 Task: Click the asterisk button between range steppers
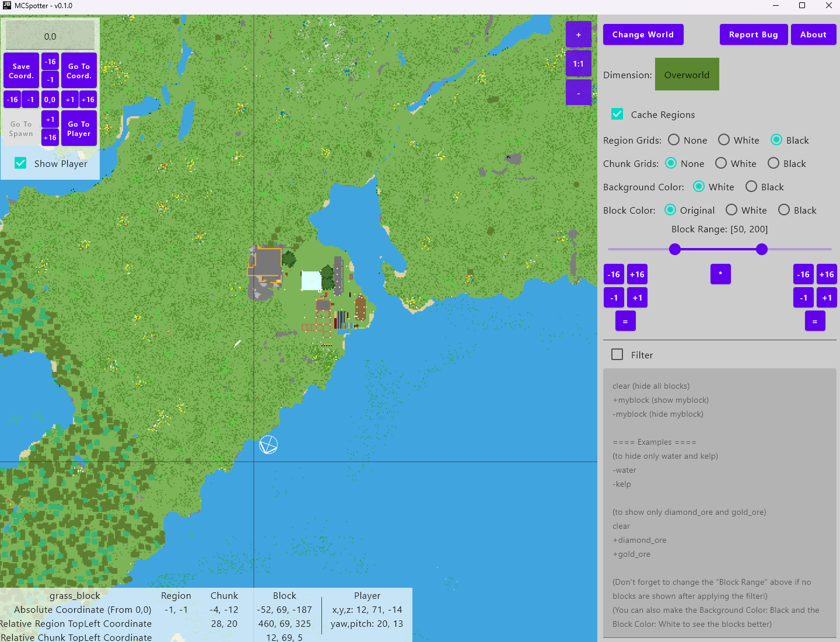pyautogui.click(x=720, y=274)
